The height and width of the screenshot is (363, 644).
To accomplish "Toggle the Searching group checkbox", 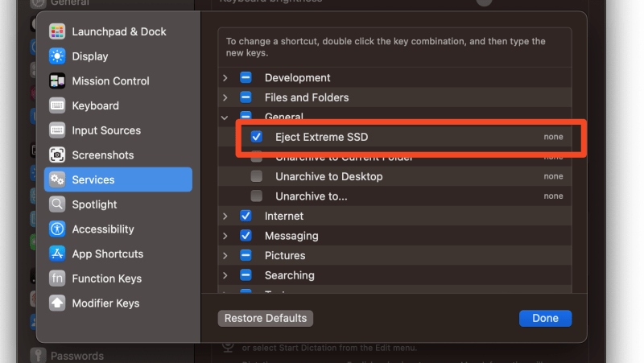I will (x=246, y=274).
